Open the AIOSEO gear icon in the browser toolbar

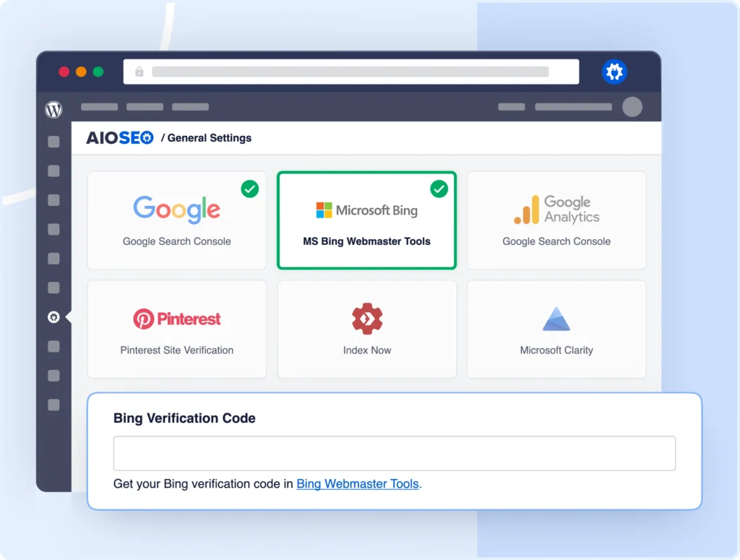tap(614, 72)
